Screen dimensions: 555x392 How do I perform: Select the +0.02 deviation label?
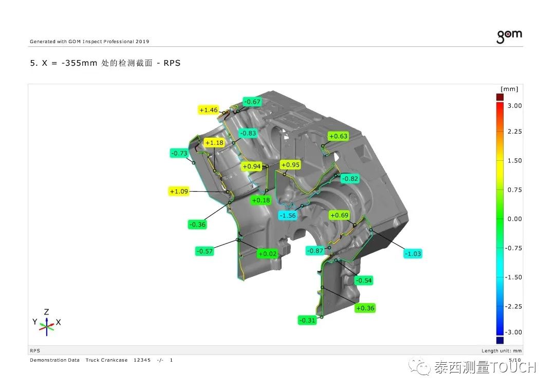pyautogui.click(x=267, y=254)
